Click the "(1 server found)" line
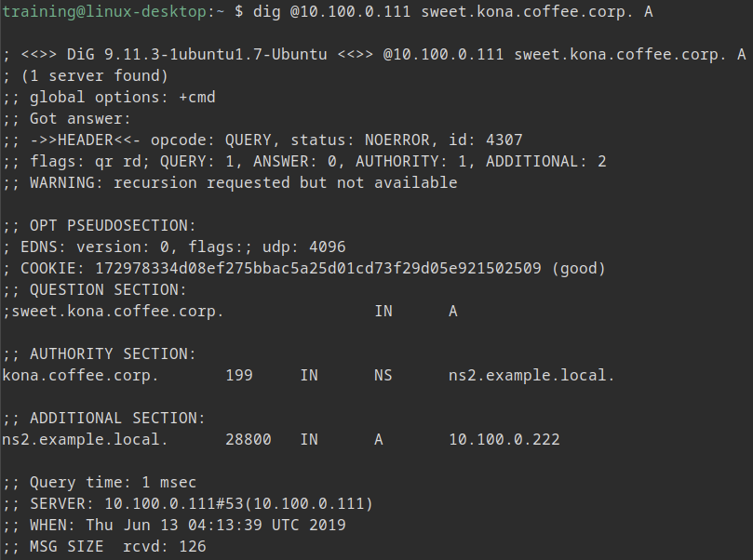The width and height of the screenshot is (753, 560). coord(89,75)
